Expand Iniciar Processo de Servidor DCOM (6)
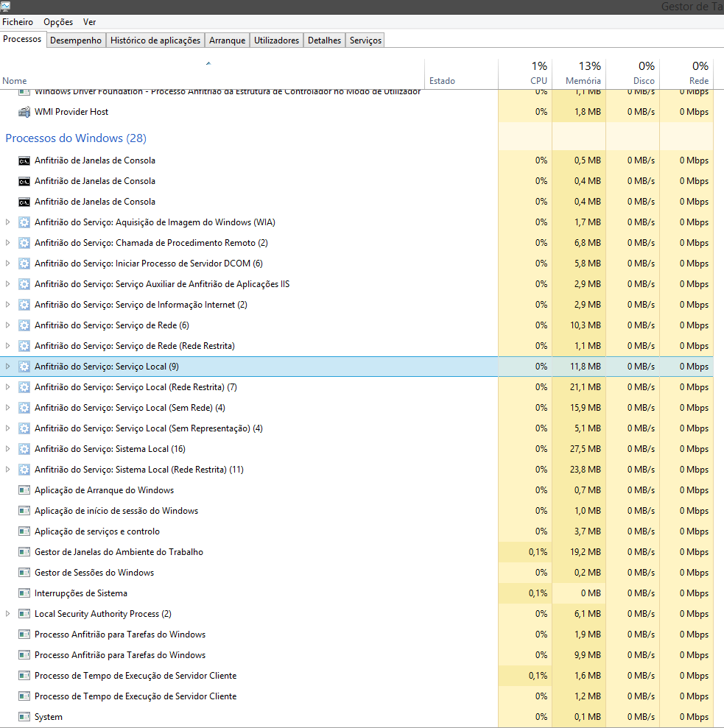 8,264
